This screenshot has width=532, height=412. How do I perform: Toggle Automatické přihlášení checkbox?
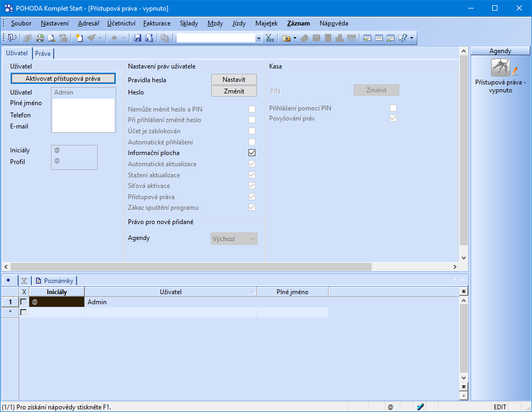(252, 142)
